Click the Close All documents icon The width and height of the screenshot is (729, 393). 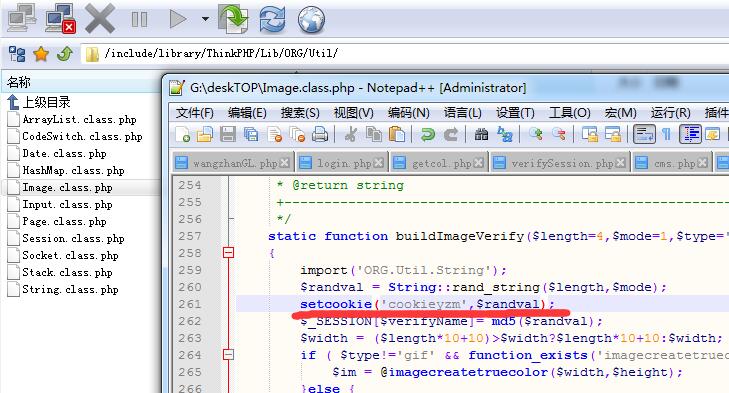point(297,134)
